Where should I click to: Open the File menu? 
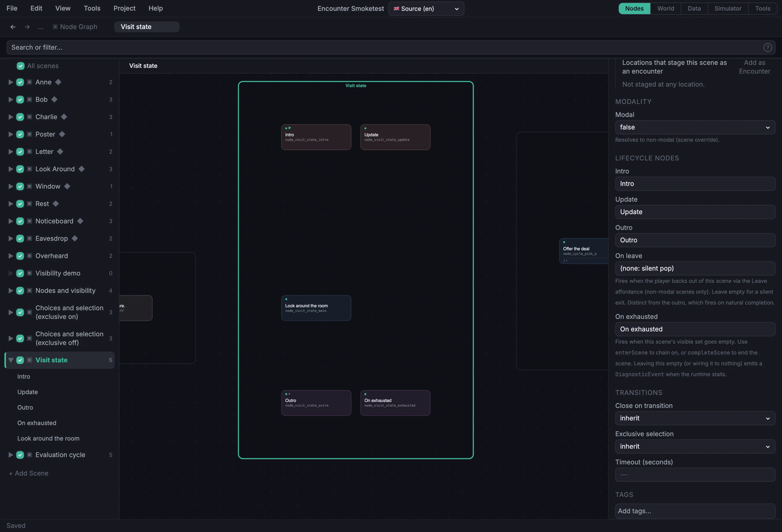click(12, 8)
